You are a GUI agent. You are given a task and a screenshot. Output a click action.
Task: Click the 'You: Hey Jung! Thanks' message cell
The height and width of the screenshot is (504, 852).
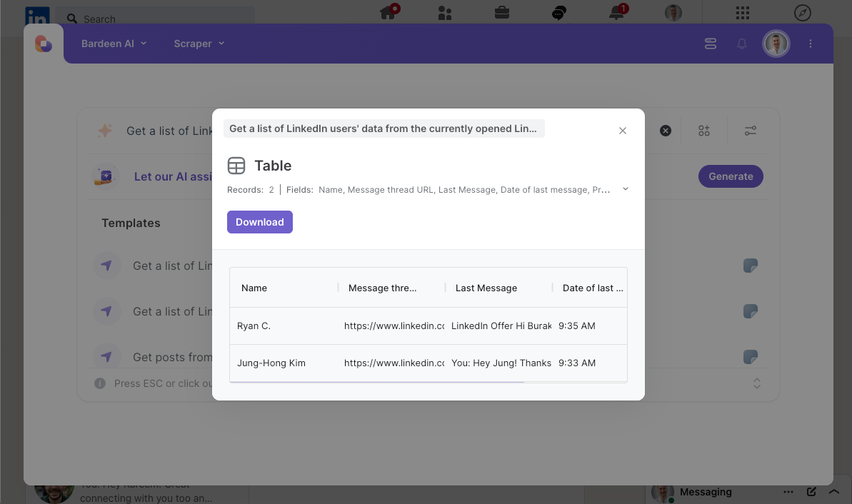pos(501,363)
